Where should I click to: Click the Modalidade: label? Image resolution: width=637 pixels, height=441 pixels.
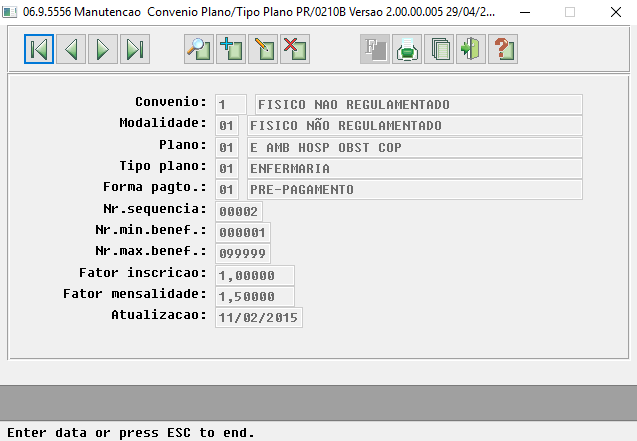click(163, 123)
